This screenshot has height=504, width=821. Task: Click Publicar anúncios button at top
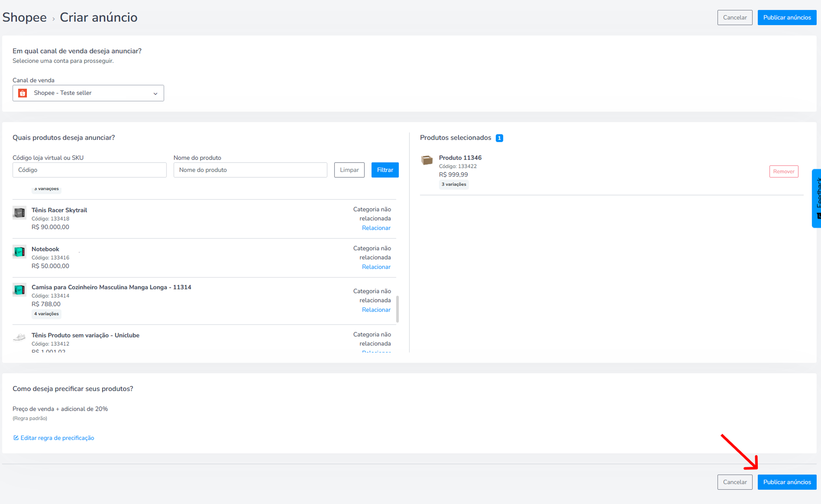[x=787, y=17]
